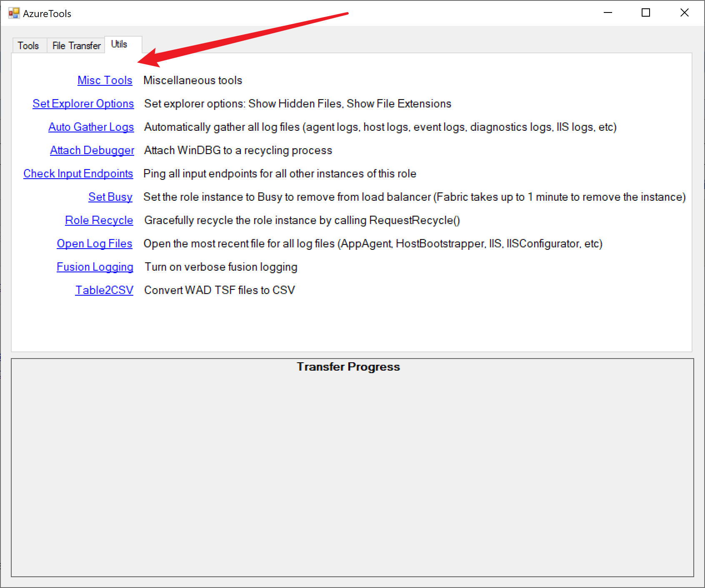Open the File Transfer tab
The image size is (705, 588).
76,45
